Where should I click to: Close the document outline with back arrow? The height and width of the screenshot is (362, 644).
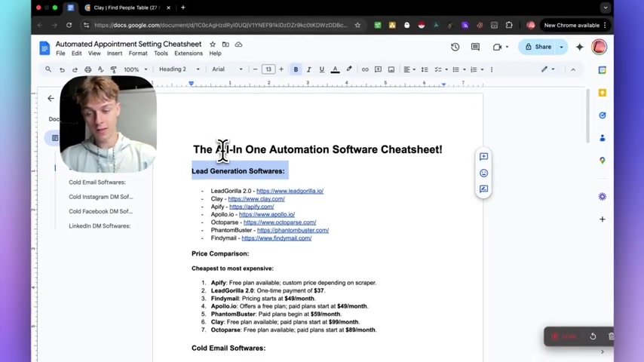click(x=51, y=98)
